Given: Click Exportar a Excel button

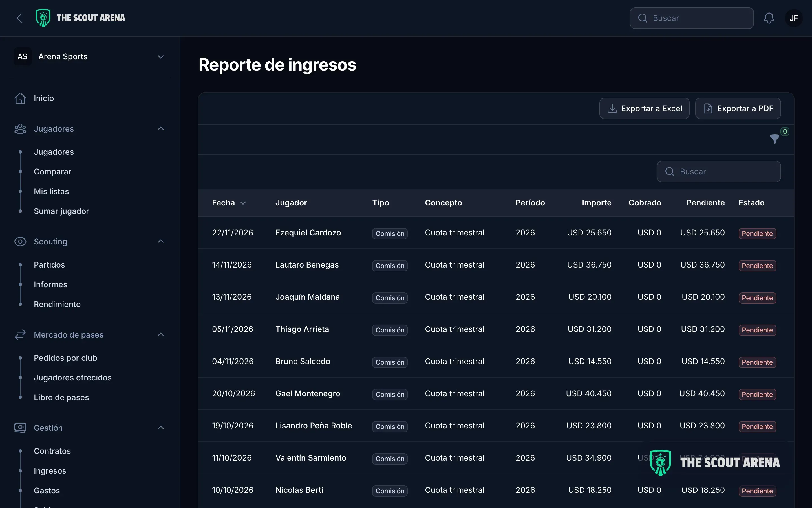Looking at the screenshot, I should [x=644, y=109].
